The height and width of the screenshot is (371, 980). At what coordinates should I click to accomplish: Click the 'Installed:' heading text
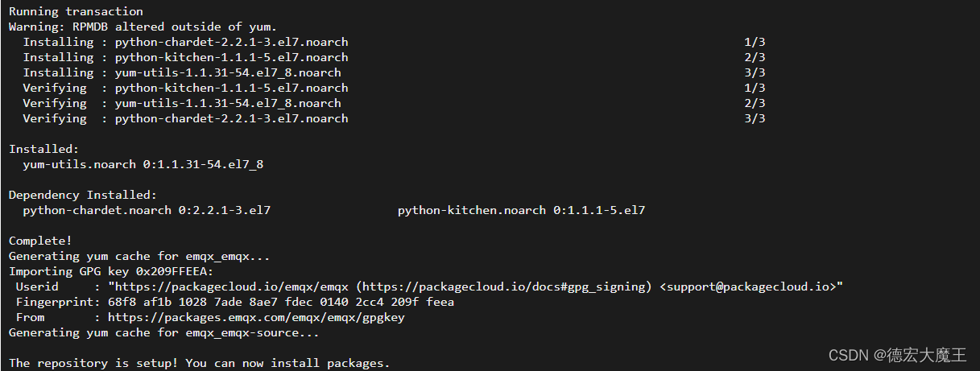tap(44, 149)
